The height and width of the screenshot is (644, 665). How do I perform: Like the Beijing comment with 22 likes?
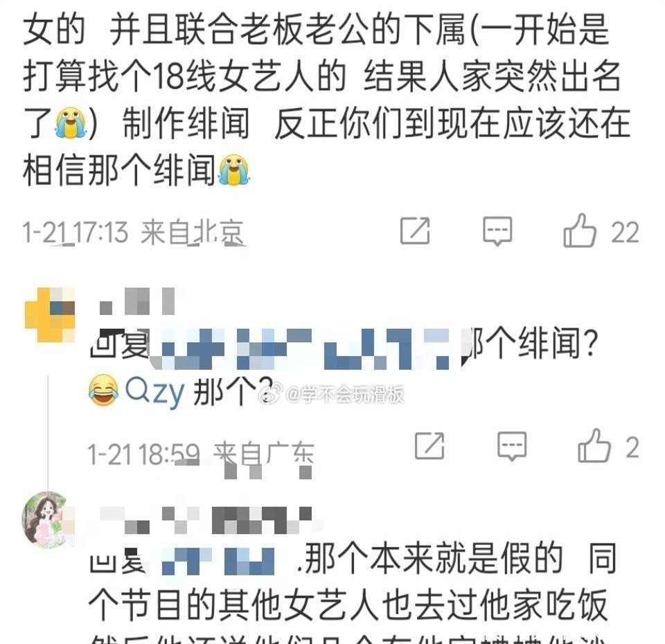click(580, 231)
